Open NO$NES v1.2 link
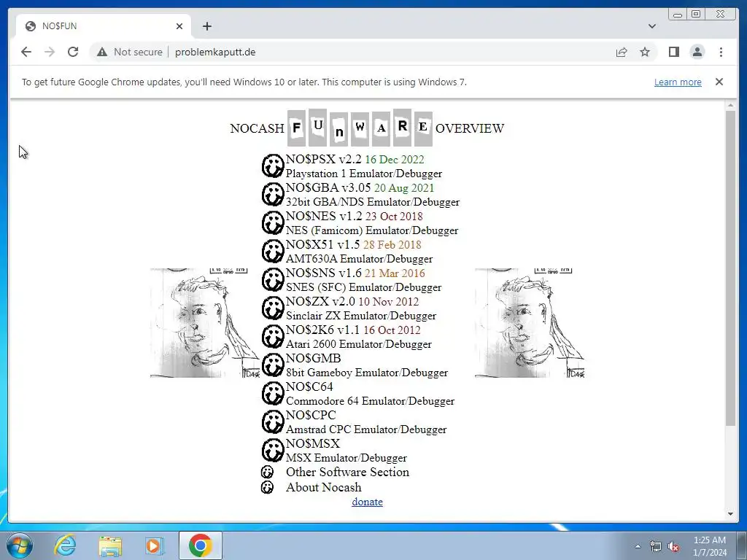747x560 pixels. coord(324,216)
